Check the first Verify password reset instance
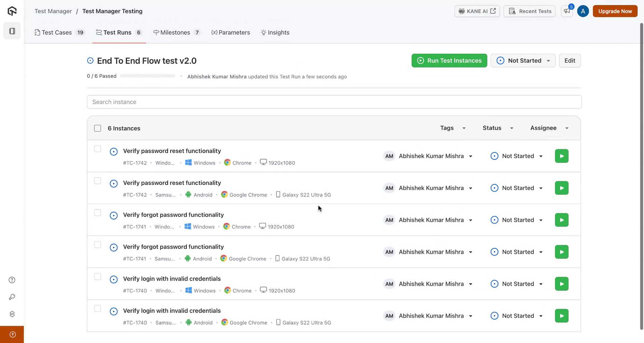Image resolution: width=644 pixels, height=343 pixels. point(98,149)
